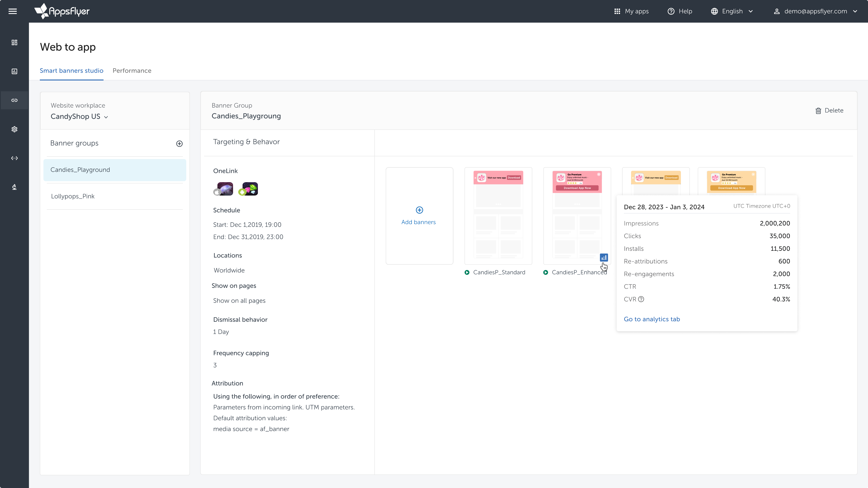Select the CandiesP_Standard banner thumbnail

[498, 216]
